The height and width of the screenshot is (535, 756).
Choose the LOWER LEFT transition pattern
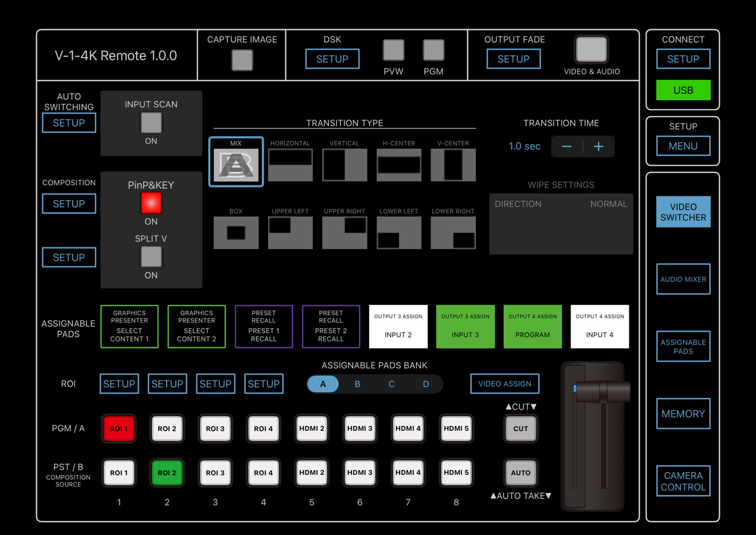(399, 232)
